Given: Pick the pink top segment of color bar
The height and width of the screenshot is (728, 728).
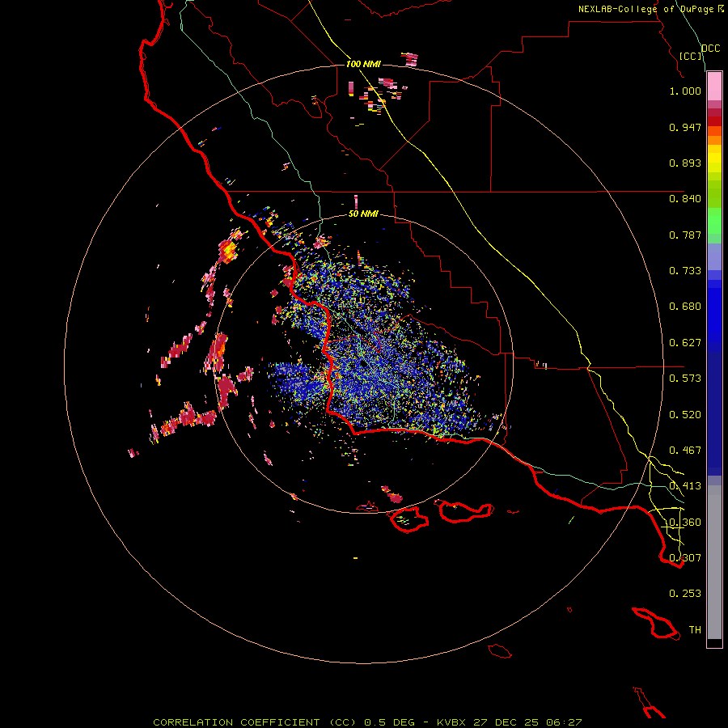Looking at the screenshot, I should tap(714, 87).
